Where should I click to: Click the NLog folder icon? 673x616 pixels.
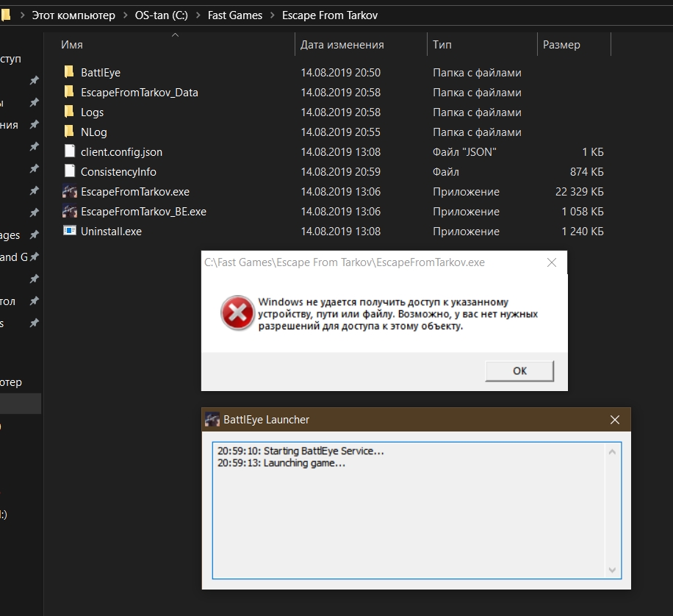(x=69, y=132)
